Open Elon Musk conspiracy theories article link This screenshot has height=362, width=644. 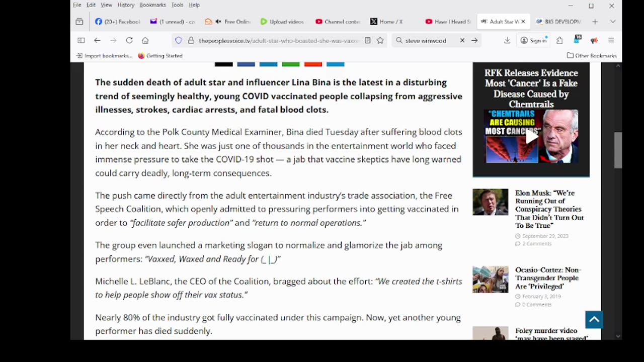click(x=549, y=209)
